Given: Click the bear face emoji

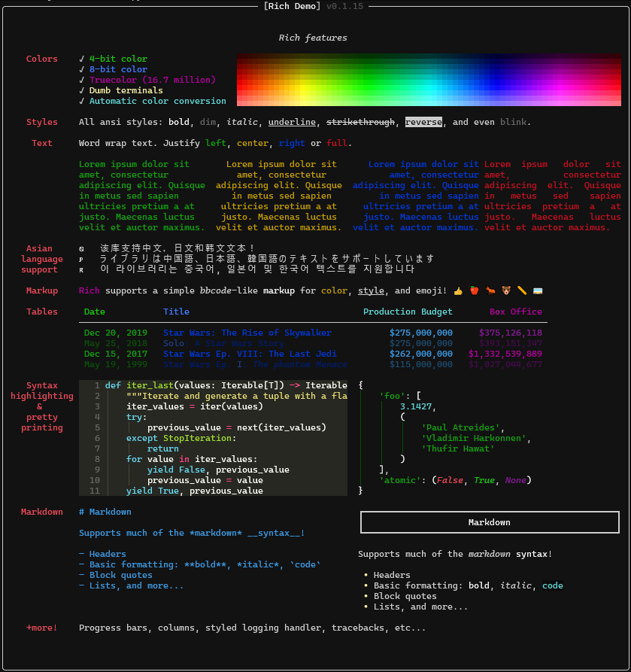Looking at the screenshot, I should 506,290.
